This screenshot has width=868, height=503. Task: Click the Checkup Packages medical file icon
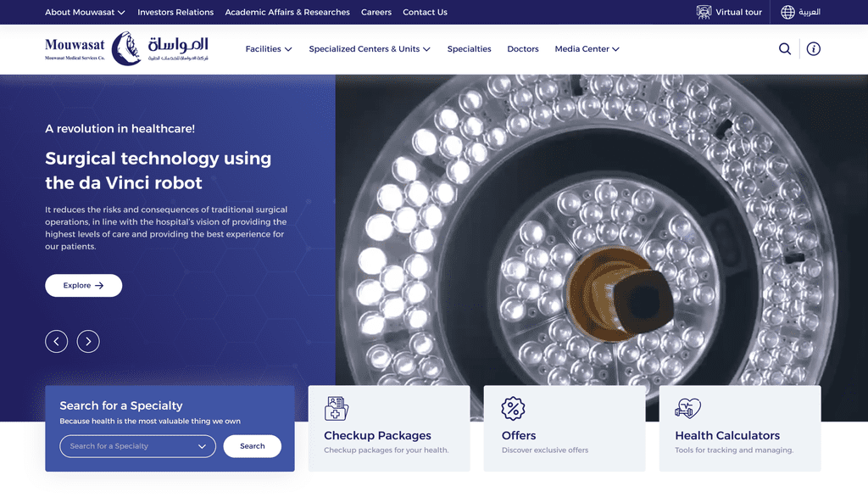[336, 409]
